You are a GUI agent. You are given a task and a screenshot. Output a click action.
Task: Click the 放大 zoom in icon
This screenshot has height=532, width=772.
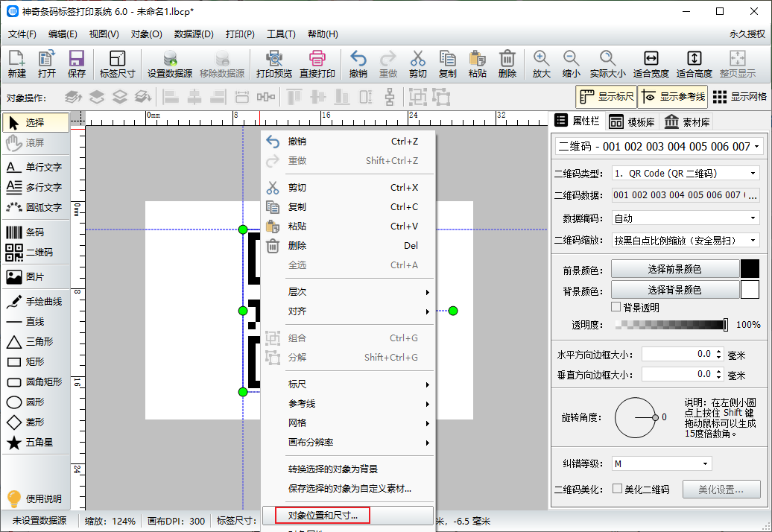click(541, 64)
